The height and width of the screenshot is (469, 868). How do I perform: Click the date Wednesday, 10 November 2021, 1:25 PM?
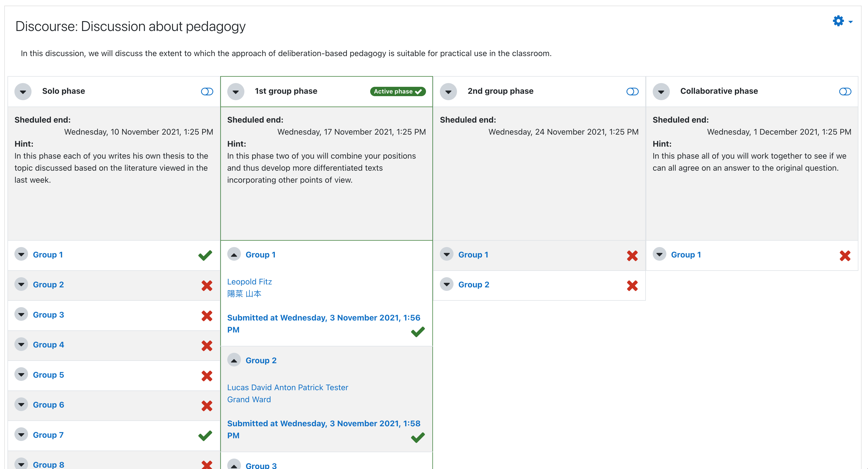pos(139,132)
